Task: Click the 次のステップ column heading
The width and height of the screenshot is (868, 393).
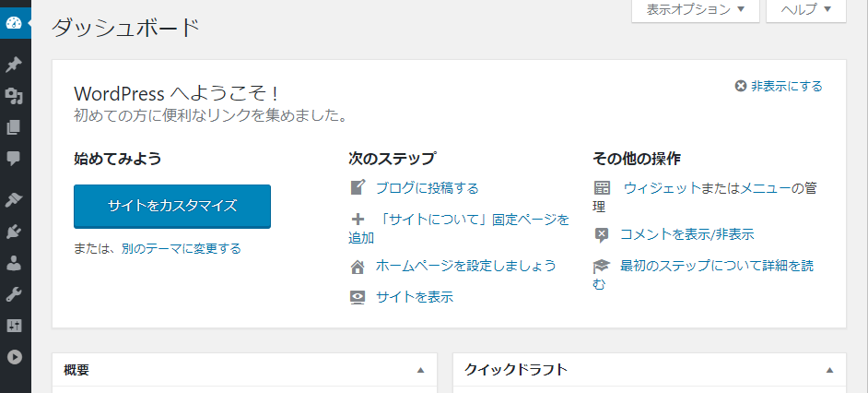Action: coord(392,159)
